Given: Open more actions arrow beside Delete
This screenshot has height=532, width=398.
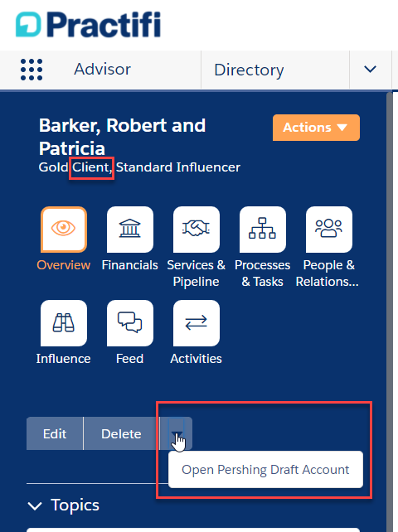Looking at the screenshot, I should coord(177,433).
